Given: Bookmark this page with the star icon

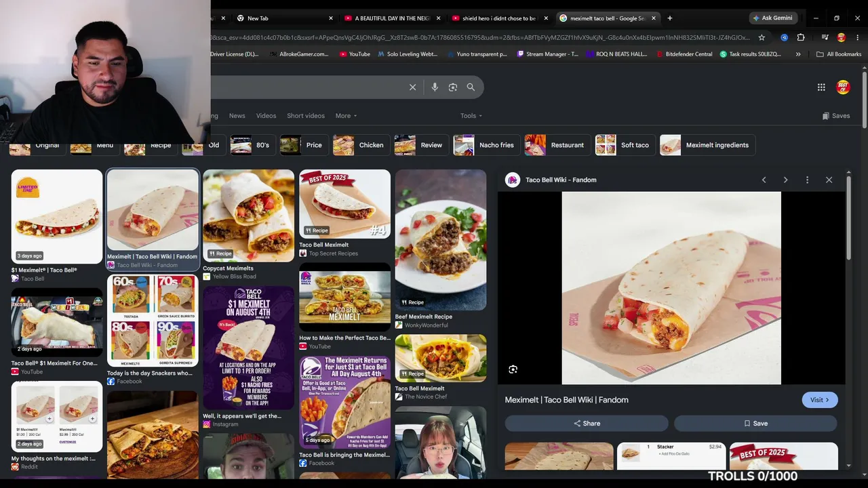Looking at the screenshot, I should click(762, 37).
